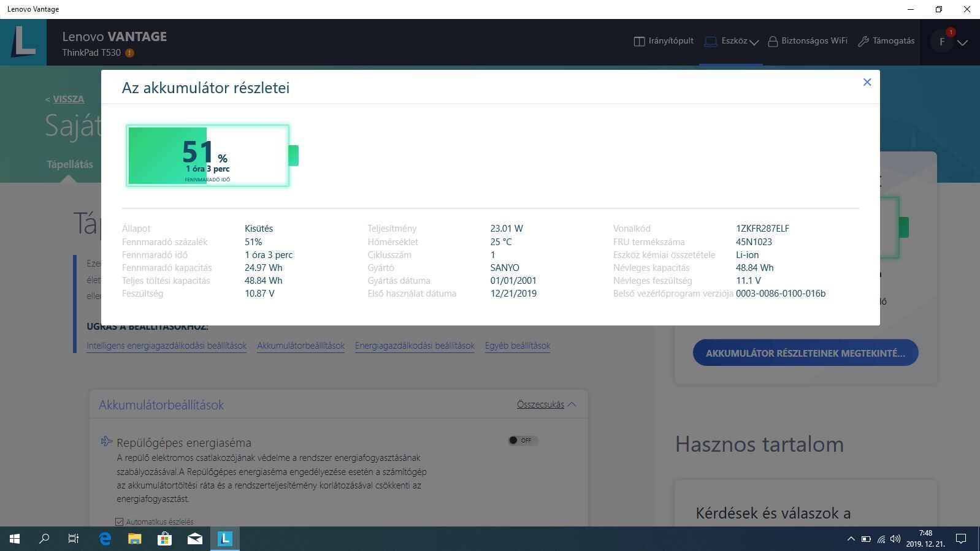Click the Akkumulátorbeállítások section heading

[x=161, y=405]
